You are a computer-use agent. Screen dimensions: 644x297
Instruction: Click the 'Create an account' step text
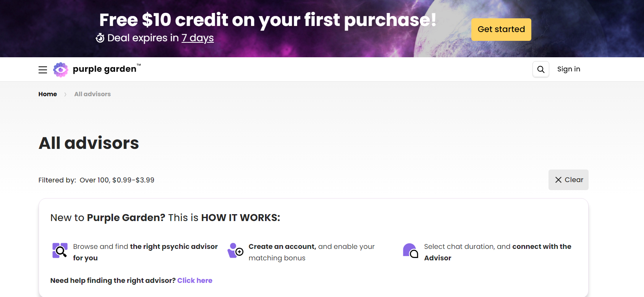tap(282, 247)
